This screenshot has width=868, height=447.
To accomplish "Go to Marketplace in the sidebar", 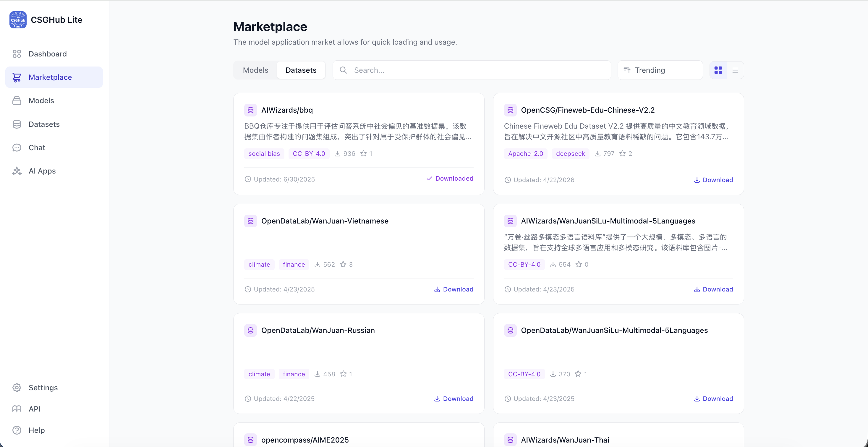I will coord(54,77).
